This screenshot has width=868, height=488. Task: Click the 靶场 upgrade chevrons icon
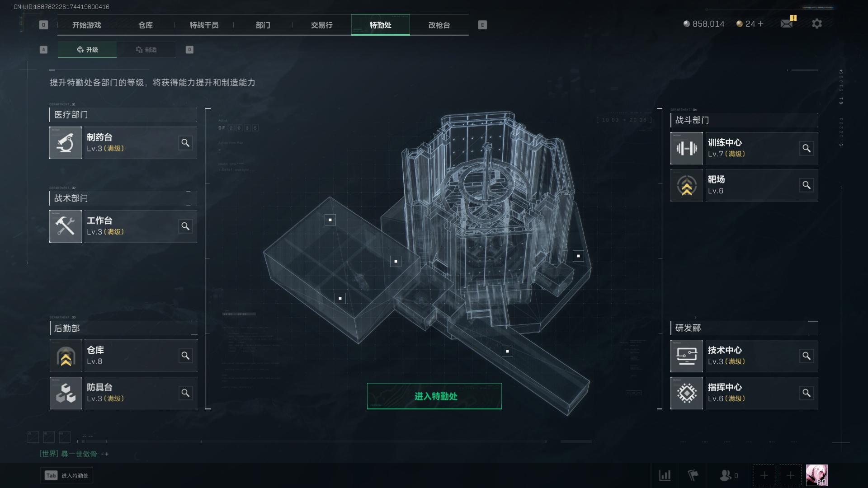pyautogui.click(x=687, y=185)
